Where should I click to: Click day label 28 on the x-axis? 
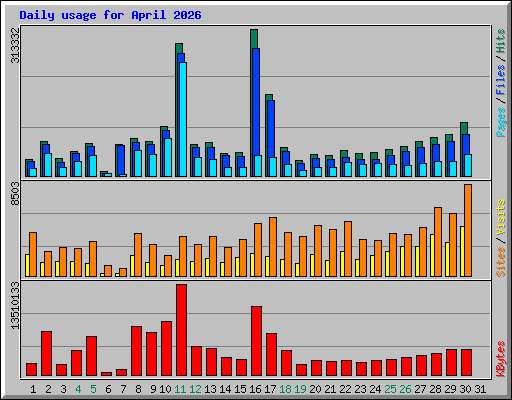pos(435,389)
